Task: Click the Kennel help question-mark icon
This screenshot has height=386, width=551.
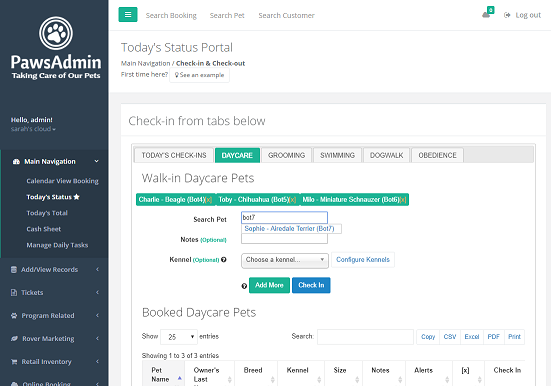Action: (x=224, y=259)
